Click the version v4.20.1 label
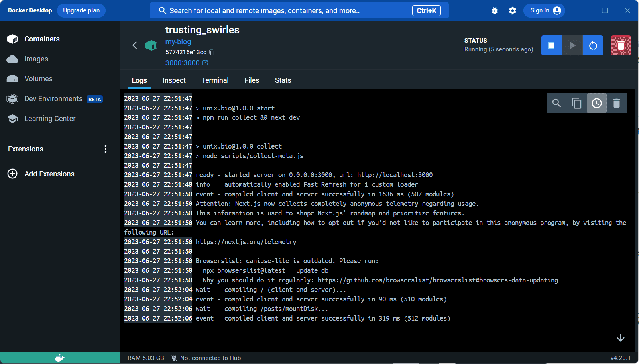The height and width of the screenshot is (364, 639). click(x=621, y=358)
